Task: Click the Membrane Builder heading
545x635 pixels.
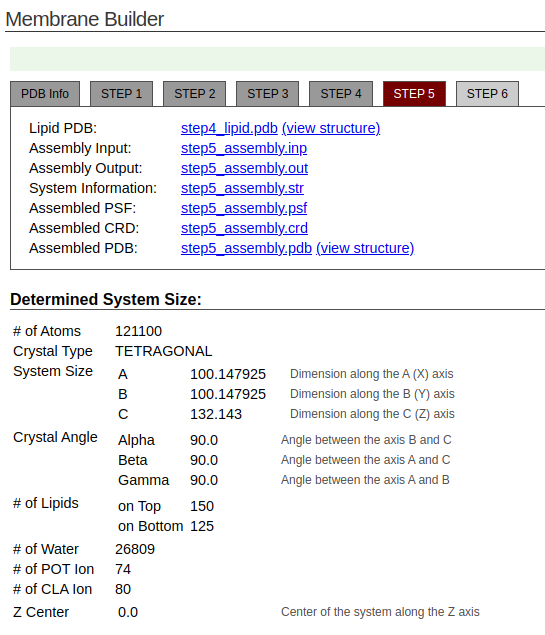Action: point(85,19)
